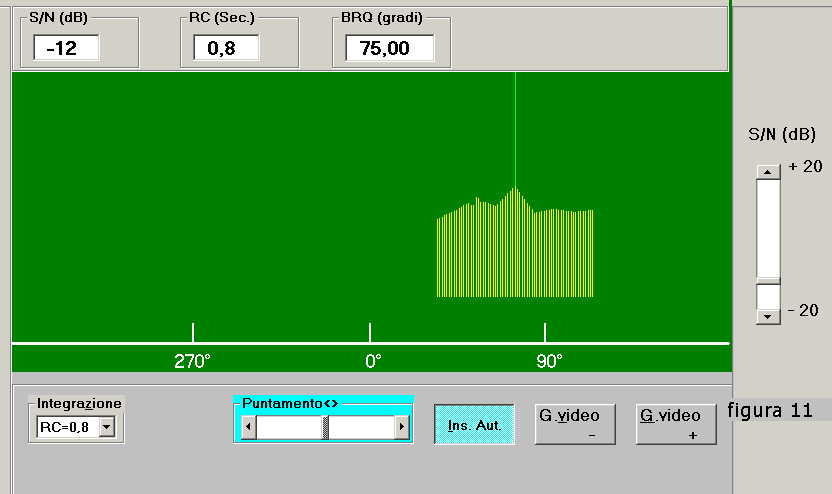Screen dimensions: 832x494
Task: Click the RC (Sec.) field showing 0,8
Action: click(x=227, y=48)
